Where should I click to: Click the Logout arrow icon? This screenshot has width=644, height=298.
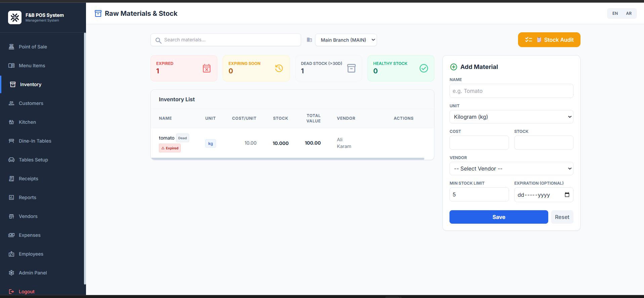11,292
